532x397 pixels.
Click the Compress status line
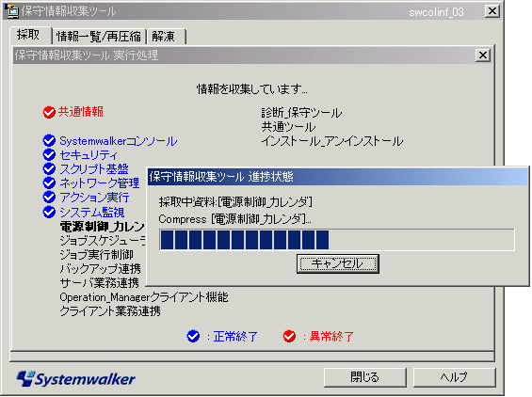click(234, 219)
